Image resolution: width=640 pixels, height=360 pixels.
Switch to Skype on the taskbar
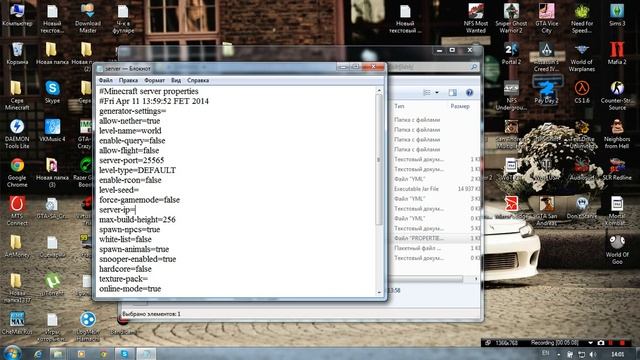coord(124,354)
